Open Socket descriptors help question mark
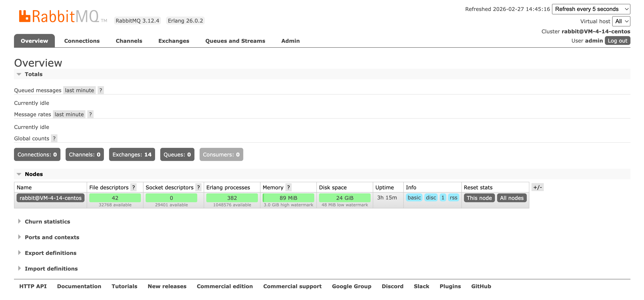Screen dimensions: 644x300 pyautogui.click(x=198, y=187)
